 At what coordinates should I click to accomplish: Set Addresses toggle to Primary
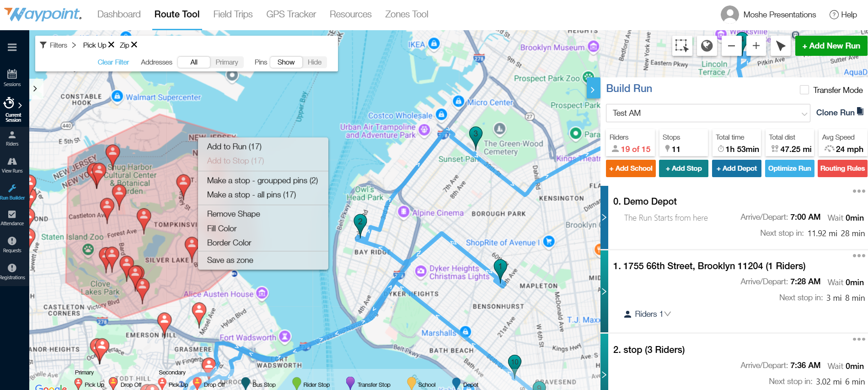(227, 62)
